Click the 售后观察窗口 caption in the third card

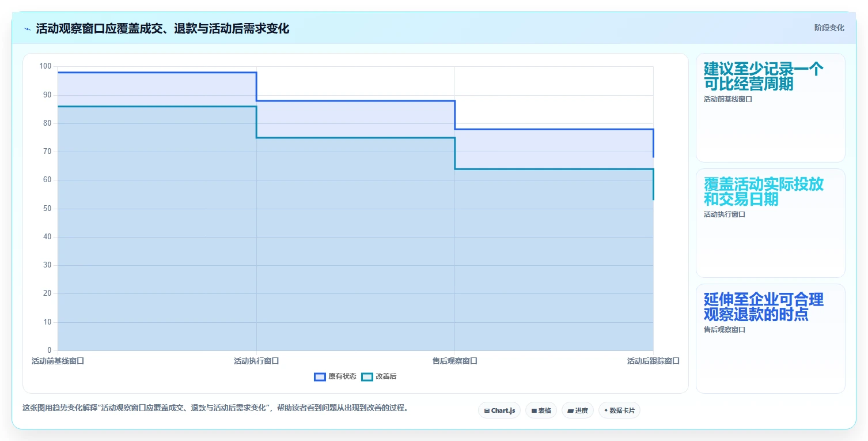(x=725, y=330)
